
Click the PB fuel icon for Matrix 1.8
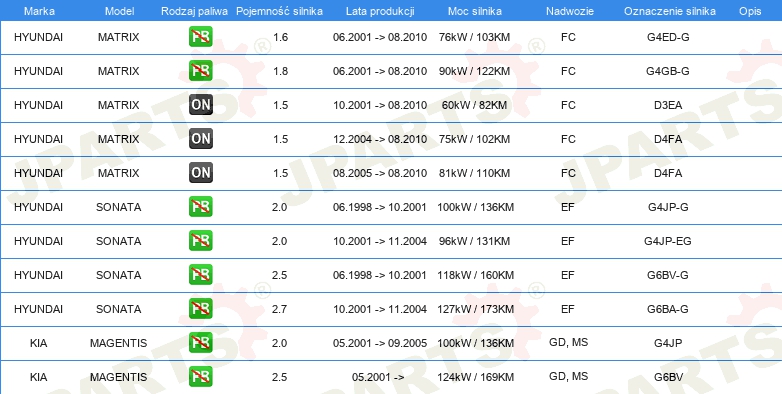pyautogui.click(x=200, y=71)
